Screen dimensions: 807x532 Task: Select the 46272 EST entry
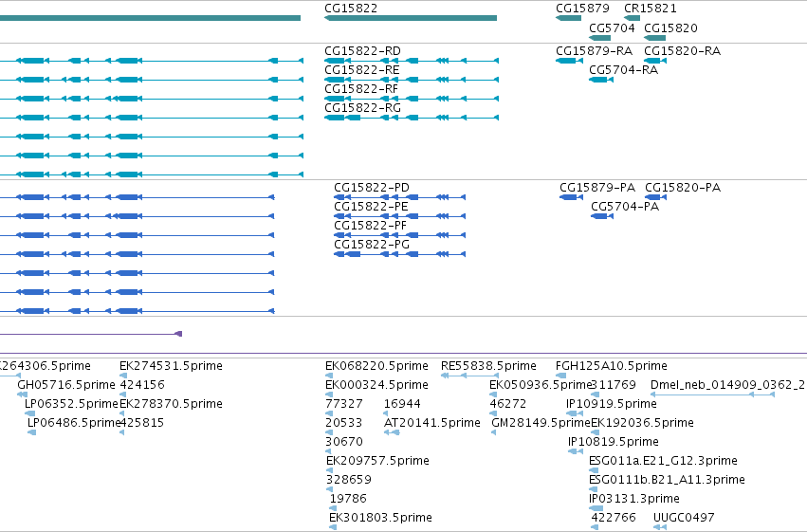[508, 404]
